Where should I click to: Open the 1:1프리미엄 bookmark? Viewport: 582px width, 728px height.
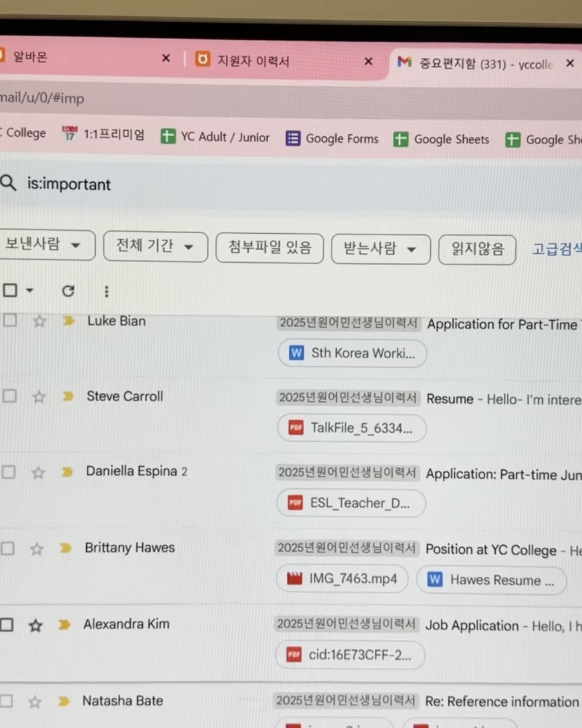[103, 134]
